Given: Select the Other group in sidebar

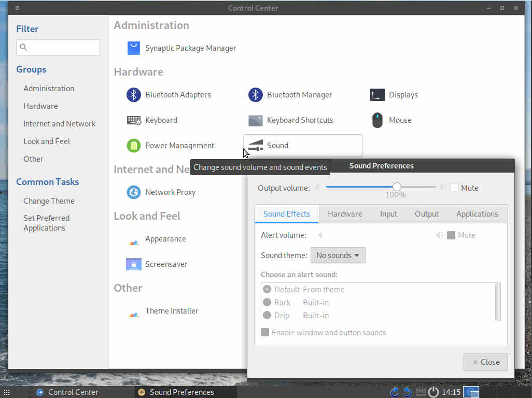Looking at the screenshot, I should point(33,159).
